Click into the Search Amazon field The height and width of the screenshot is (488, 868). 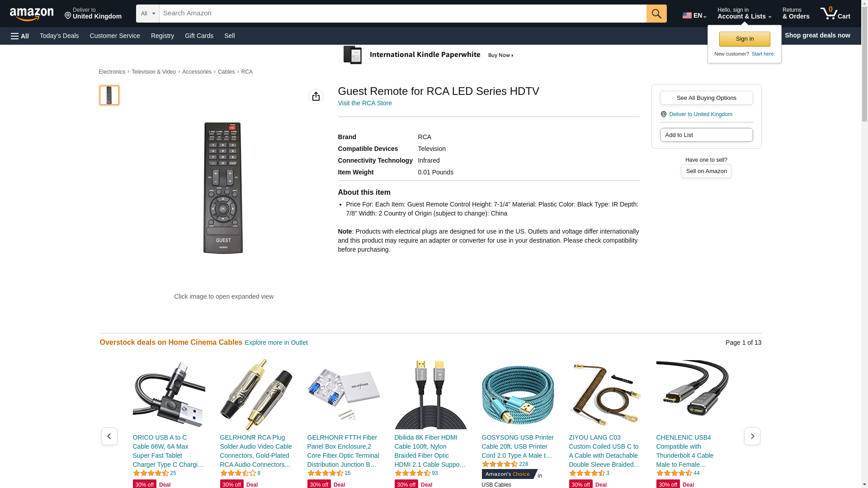403,14
